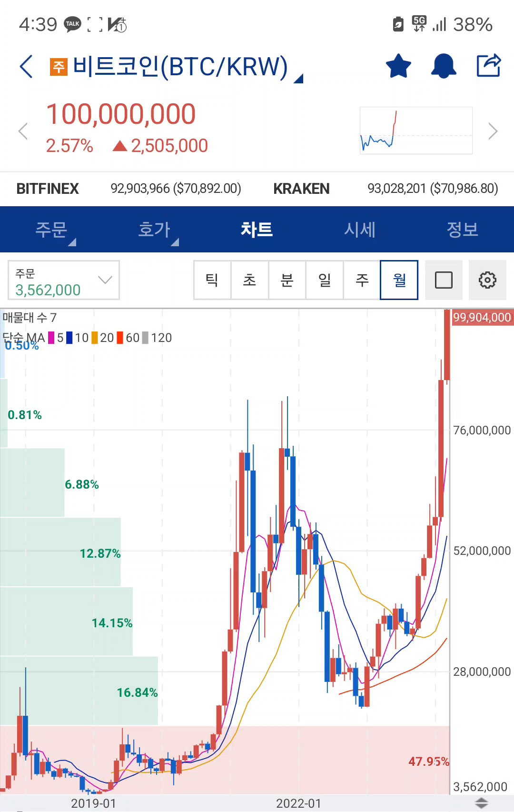Switch to the 주문 tab
This screenshot has height=812, width=514.
[x=51, y=230]
